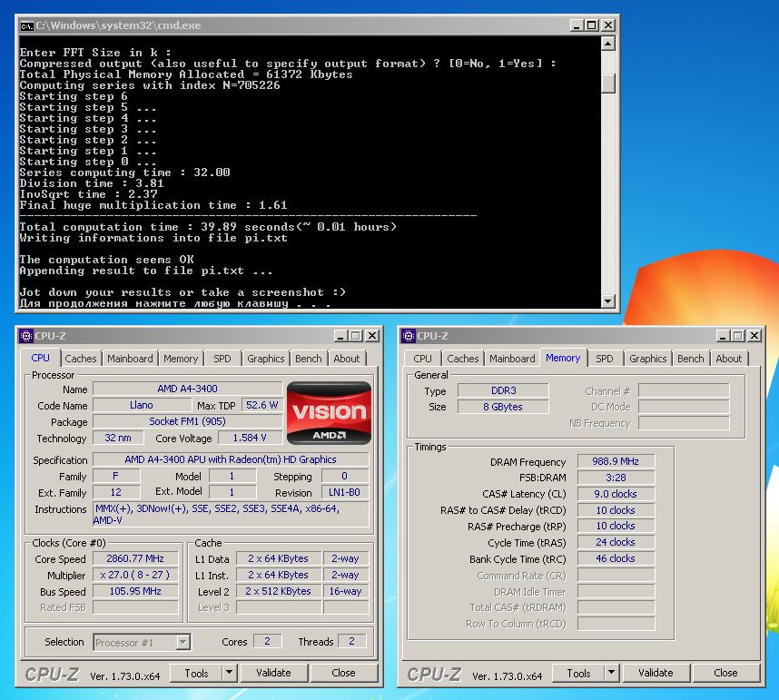
Task: Click the Close button in right CPU-Z
Action: 725,673
